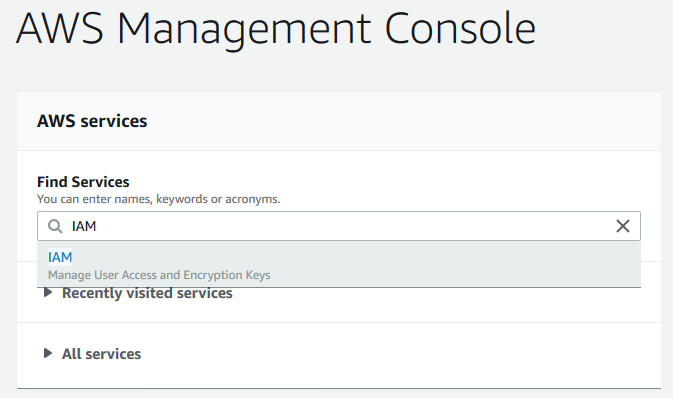673x398 pixels.
Task: Click the hint text about names, keywords or acronyms
Action: (158, 199)
